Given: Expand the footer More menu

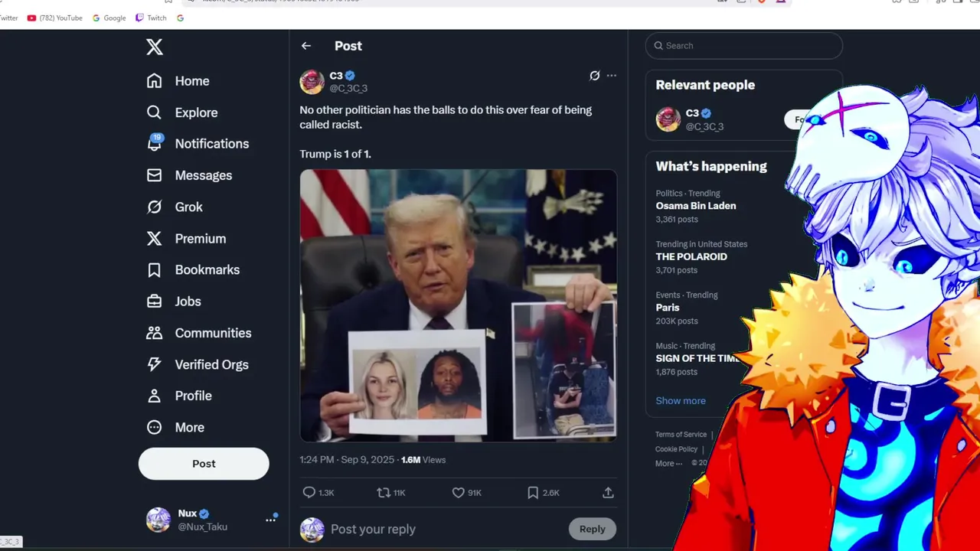Looking at the screenshot, I should click(668, 464).
